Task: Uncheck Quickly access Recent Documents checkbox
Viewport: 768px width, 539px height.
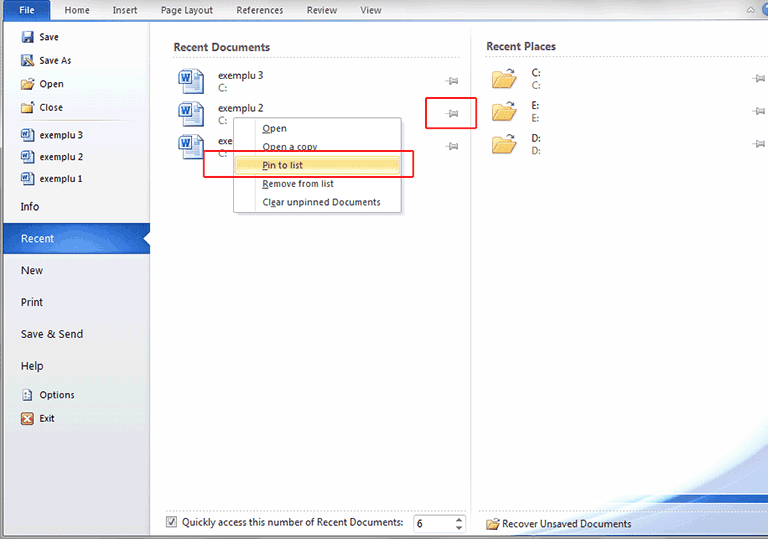Action: 172,522
